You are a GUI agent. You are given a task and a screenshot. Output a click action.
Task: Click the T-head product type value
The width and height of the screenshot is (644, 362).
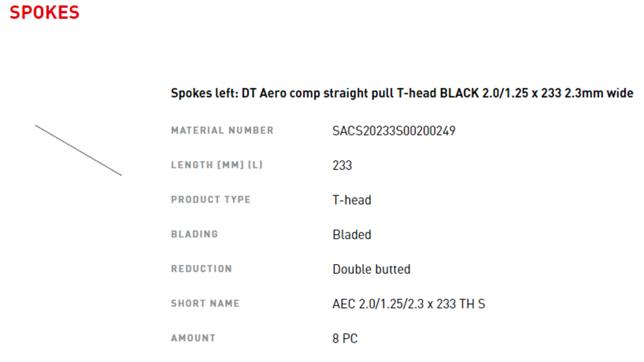(x=352, y=200)
